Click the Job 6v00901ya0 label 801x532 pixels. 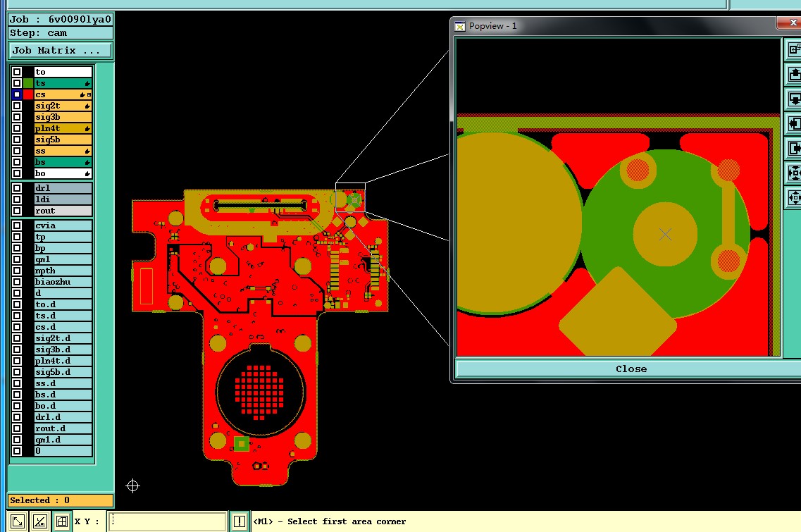[x=61, y=20]
